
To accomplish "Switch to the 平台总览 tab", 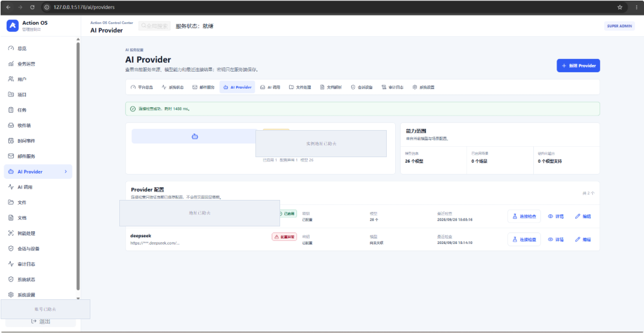I will click(142, 87).
